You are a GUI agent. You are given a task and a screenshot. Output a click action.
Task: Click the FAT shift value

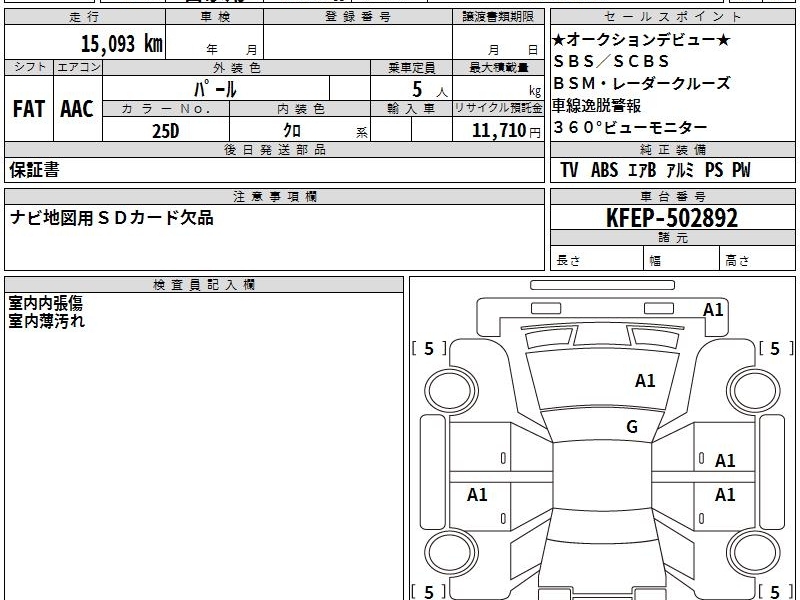click(29, 109)
